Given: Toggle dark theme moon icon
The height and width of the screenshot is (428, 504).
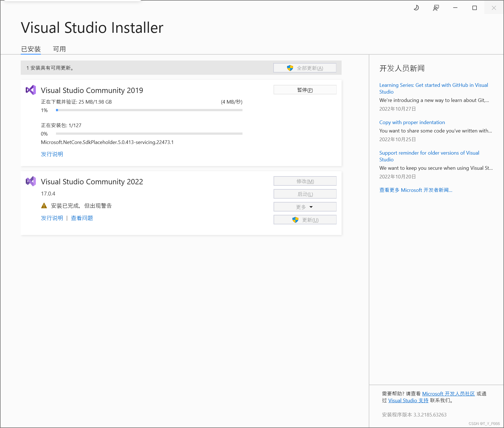Looking at the screenshot, I should click(x=416, y=8).
